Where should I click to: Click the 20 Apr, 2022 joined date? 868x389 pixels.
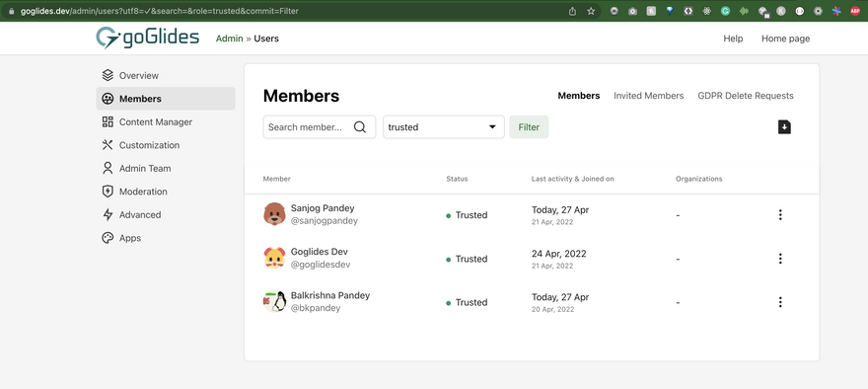coord(552,309)
